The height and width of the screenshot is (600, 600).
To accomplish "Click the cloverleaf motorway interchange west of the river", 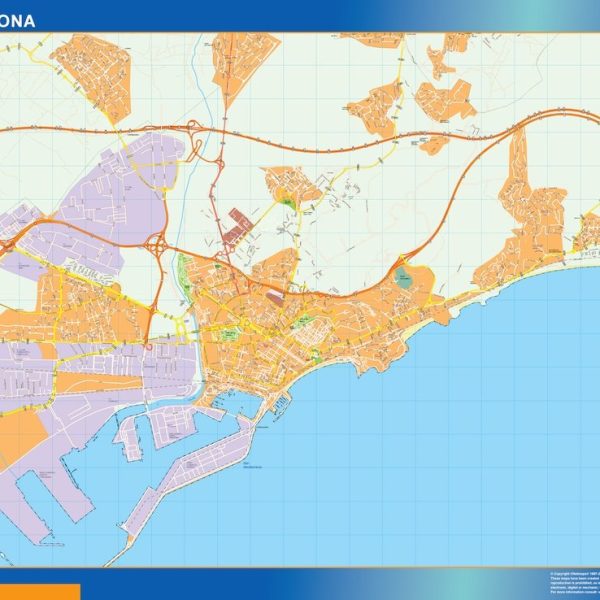I will 155,244.
